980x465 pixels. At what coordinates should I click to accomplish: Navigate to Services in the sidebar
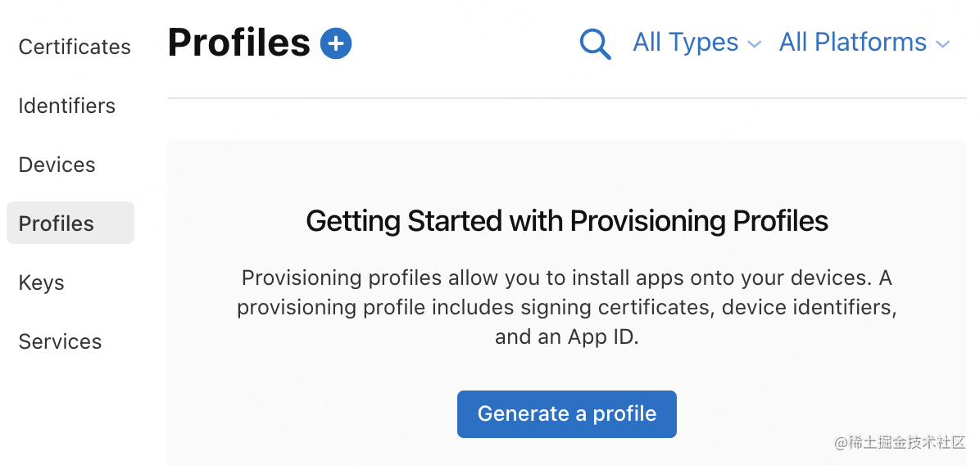pos(60,341)
